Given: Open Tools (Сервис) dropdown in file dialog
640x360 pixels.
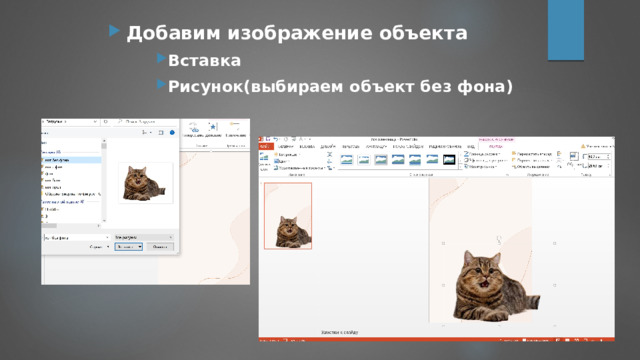Looking at the screenshot, I should (x=99, y=247).
